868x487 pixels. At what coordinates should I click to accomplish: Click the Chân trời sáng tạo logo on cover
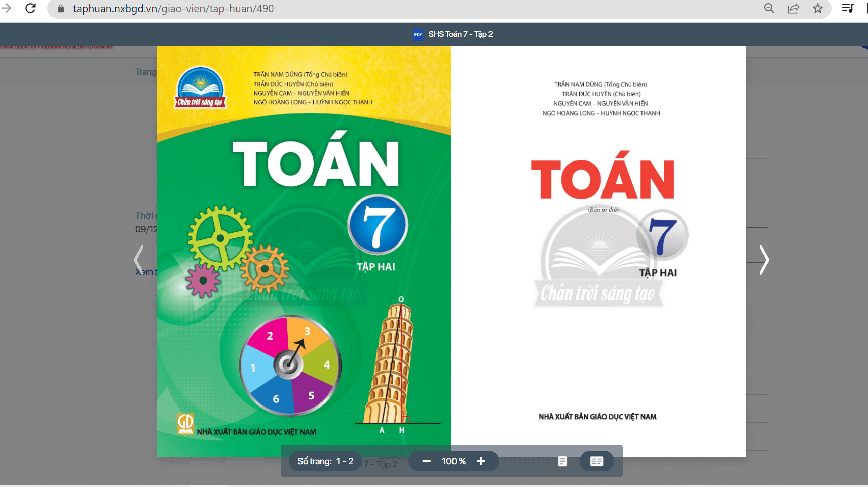coord(201,88)
